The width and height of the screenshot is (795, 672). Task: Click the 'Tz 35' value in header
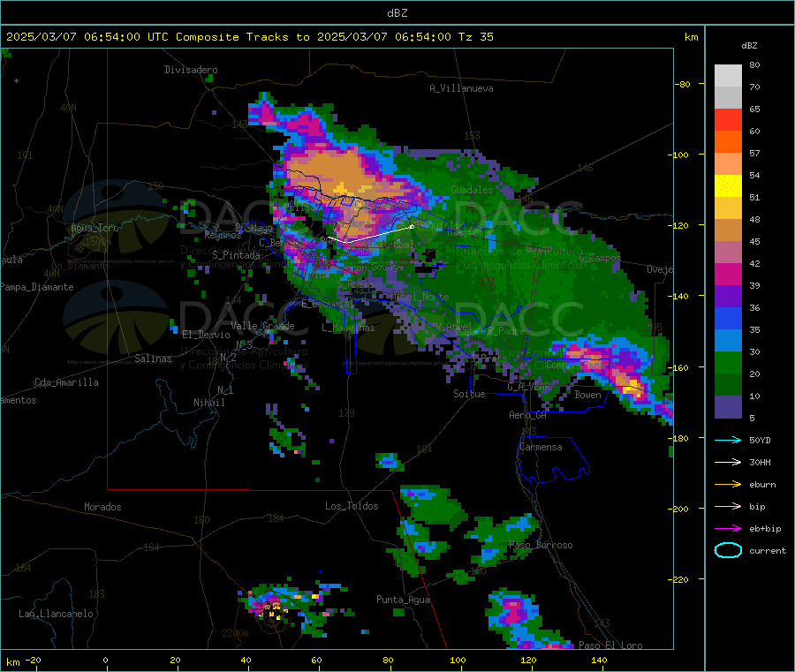tap(475, 37)
